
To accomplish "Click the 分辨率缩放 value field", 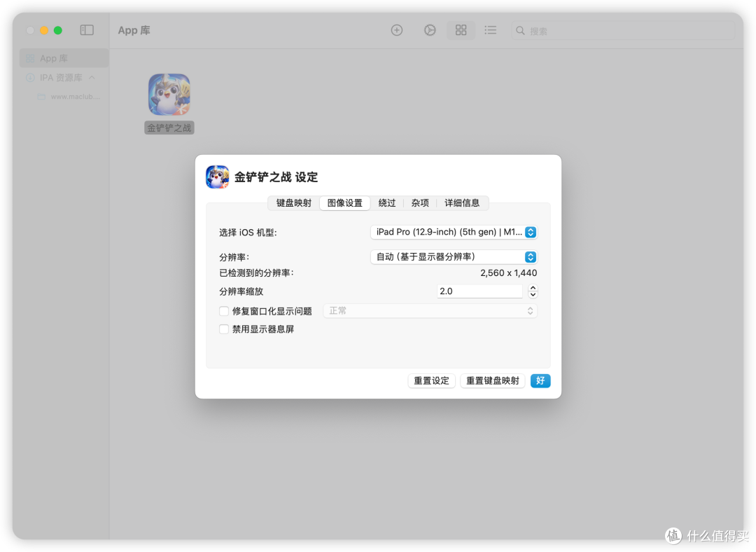I will tap(479, 291).
